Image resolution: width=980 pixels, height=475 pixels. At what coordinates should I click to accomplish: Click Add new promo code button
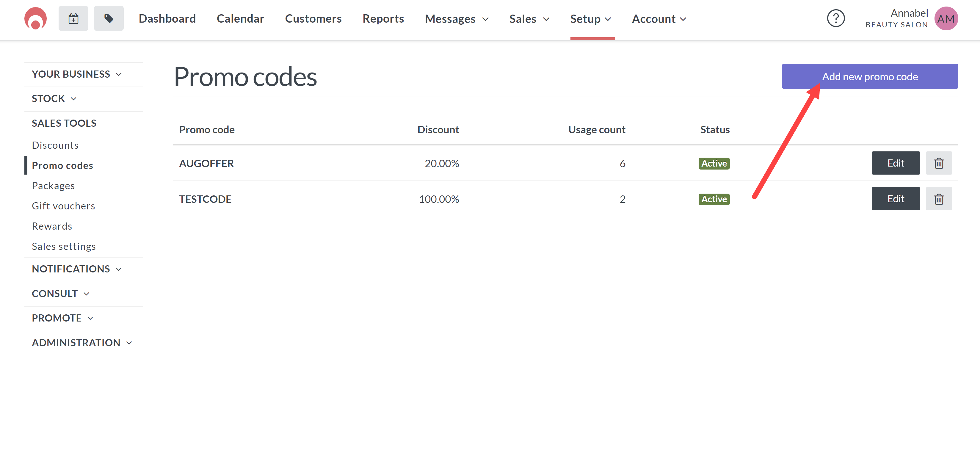[x=870, y=76]
